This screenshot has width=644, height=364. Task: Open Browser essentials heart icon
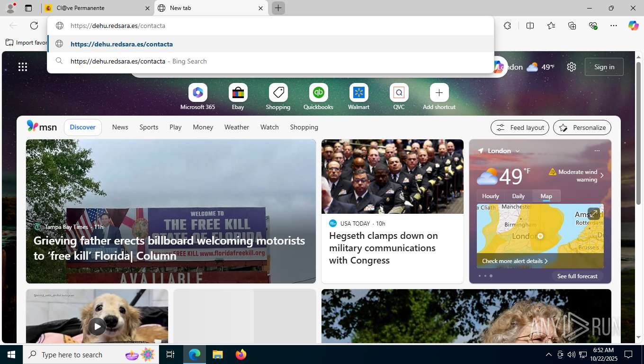click(593, 26)
